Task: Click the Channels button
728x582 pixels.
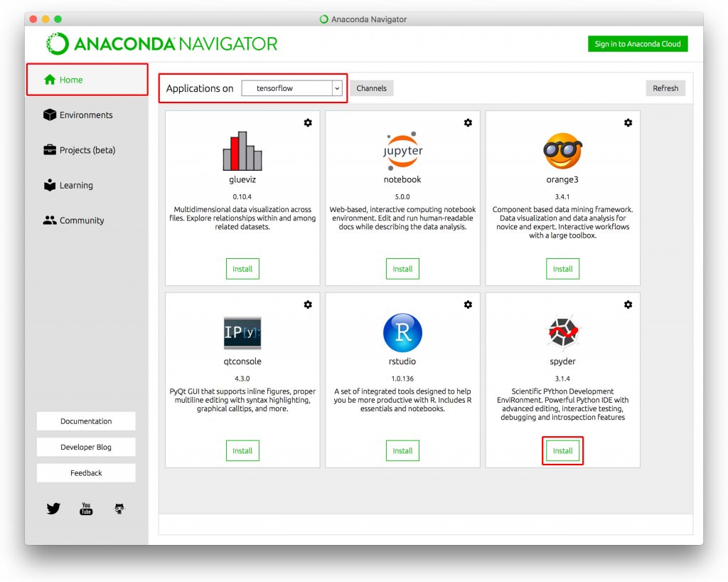Action: [371, 88]
